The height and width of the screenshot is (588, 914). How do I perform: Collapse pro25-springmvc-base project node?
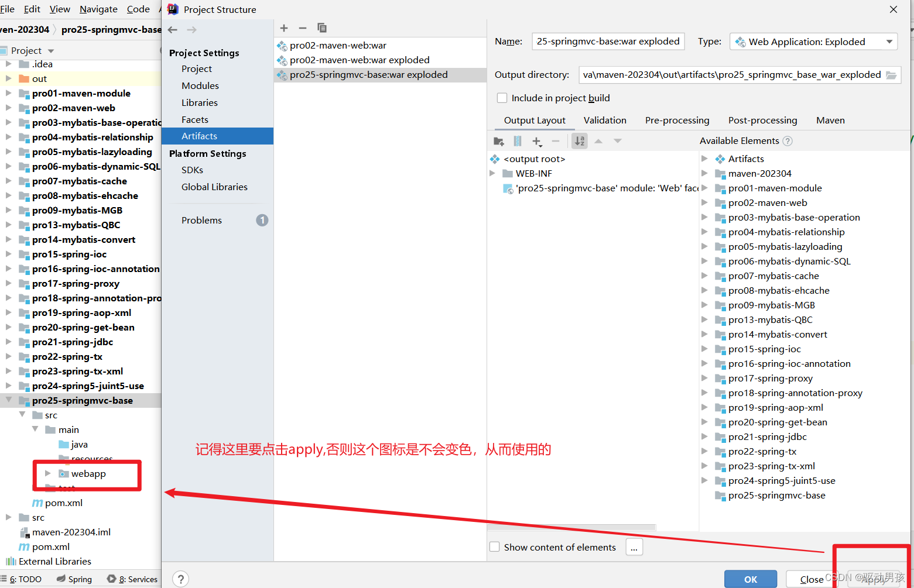tap(8, 400)
